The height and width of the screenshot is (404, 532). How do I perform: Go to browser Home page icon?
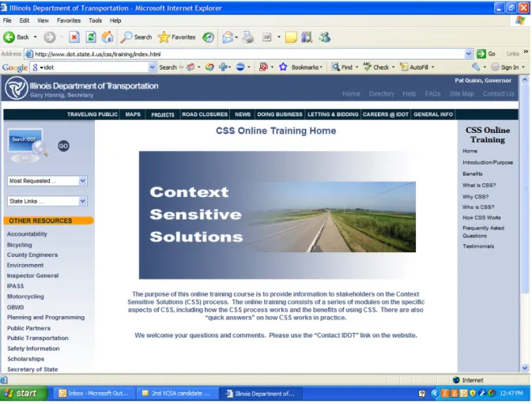(x=108, y=37)
